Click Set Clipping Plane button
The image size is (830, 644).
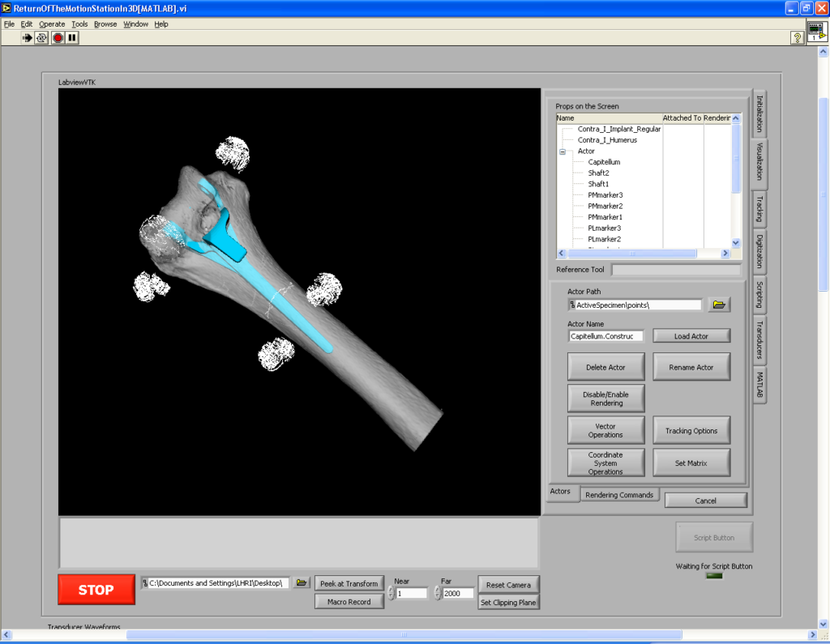[x=509, y=603]
